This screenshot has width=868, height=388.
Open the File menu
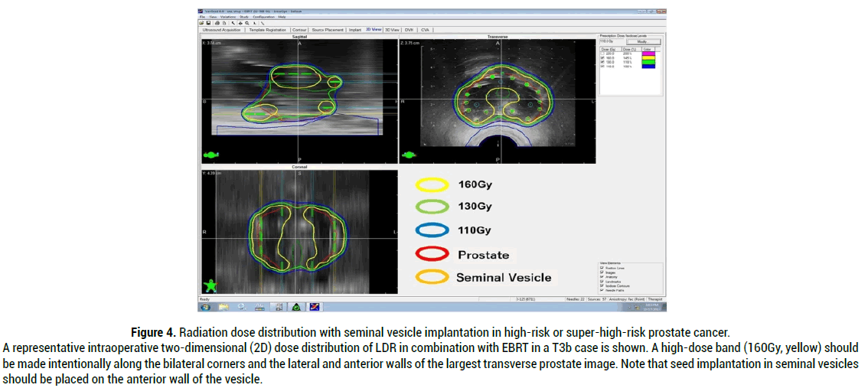point(202,16)
